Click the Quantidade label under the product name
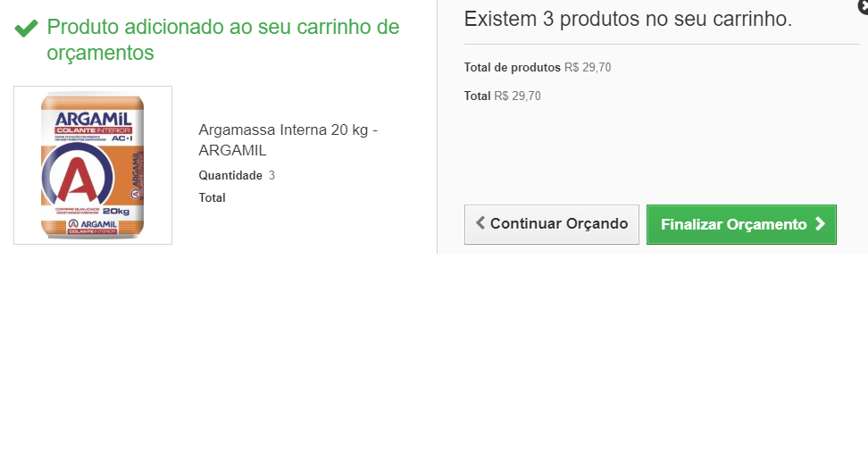 (230, 176)
